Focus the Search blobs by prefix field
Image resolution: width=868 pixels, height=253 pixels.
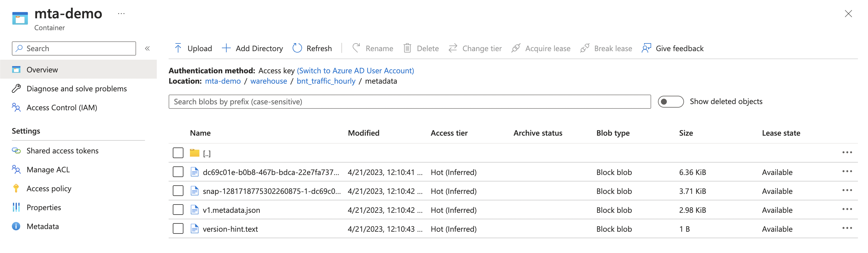(x=409, y=102)
